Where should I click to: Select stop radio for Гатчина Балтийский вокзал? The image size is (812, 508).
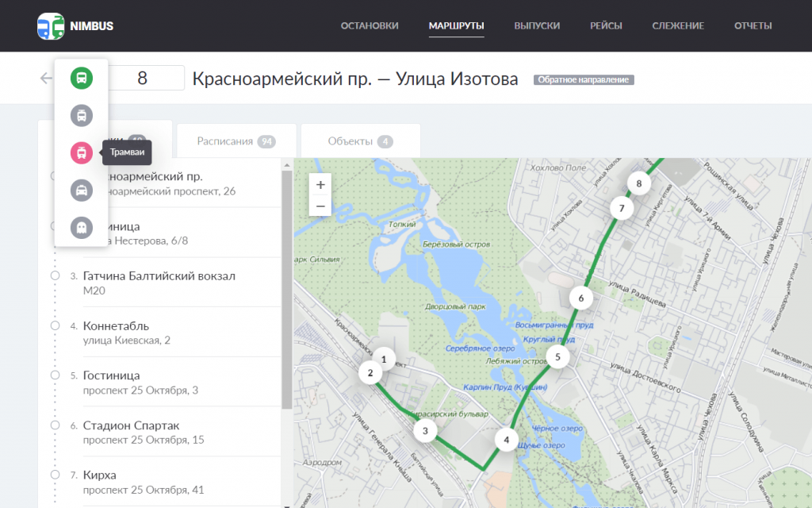[x=55, y=276]
